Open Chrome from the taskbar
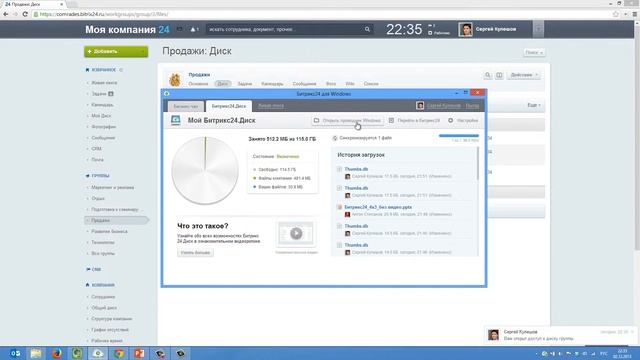 pos(119,353)
